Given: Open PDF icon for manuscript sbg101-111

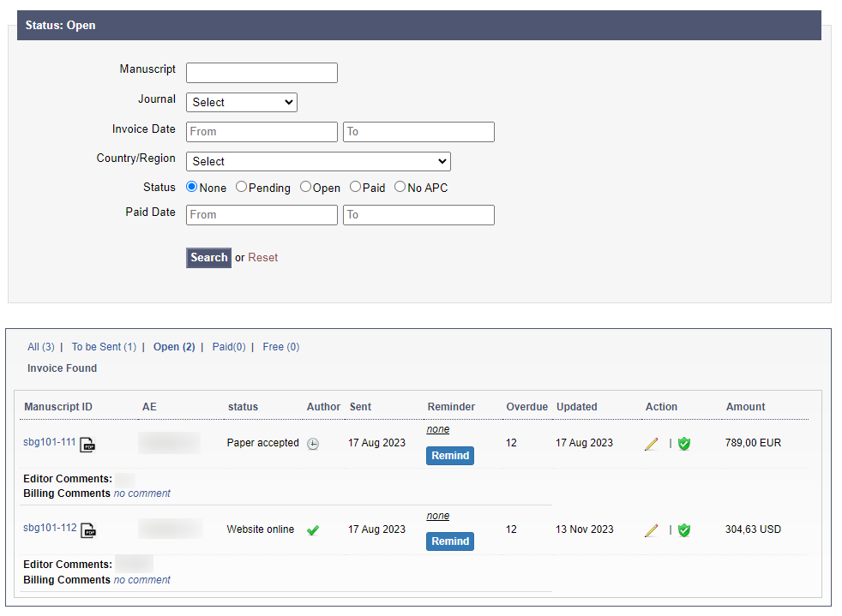Looking at the screenshot, I should coord(87,445).
